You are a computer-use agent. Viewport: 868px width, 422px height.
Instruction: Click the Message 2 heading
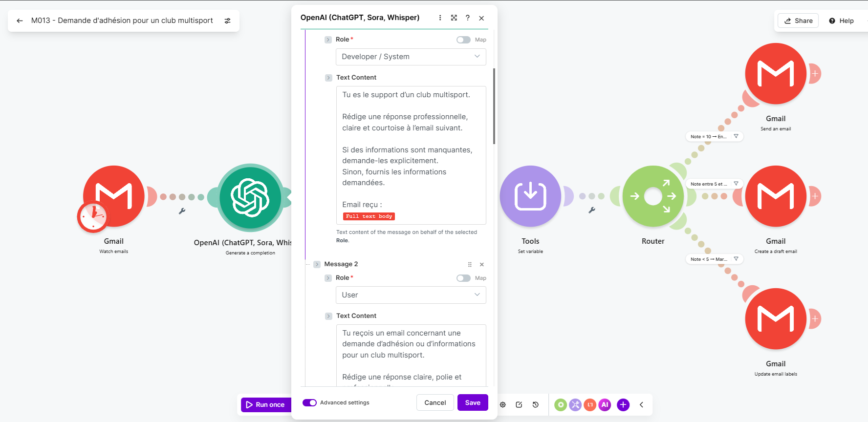coord(341,264)
